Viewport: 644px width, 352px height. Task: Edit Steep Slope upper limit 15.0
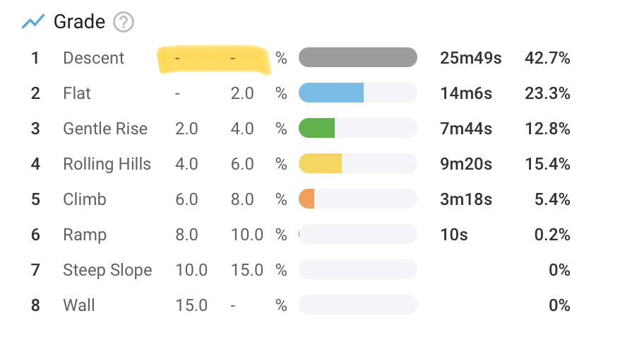(247, 270)
